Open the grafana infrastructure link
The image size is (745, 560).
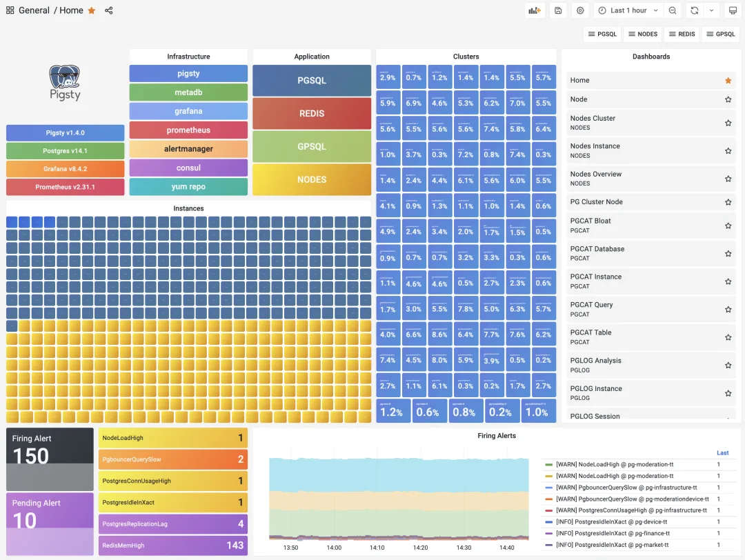(x=188, y=111)
